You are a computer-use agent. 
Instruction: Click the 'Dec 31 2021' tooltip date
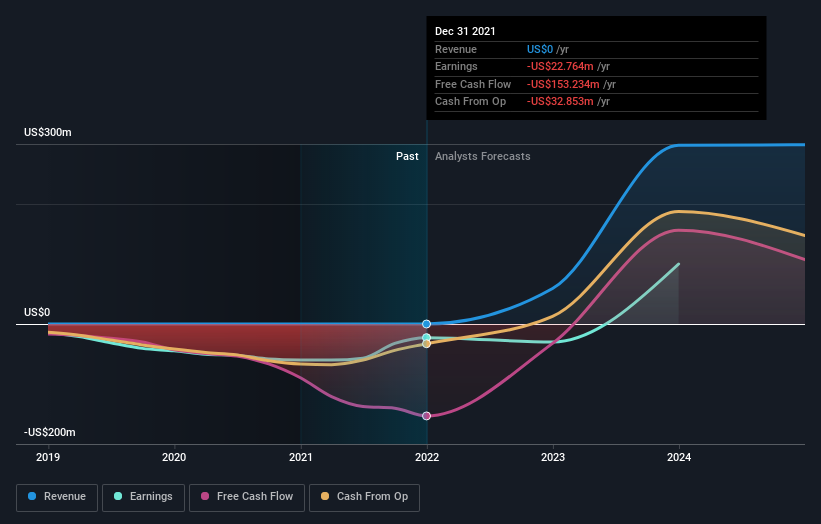pyautogui.click(x=465, y=31)
